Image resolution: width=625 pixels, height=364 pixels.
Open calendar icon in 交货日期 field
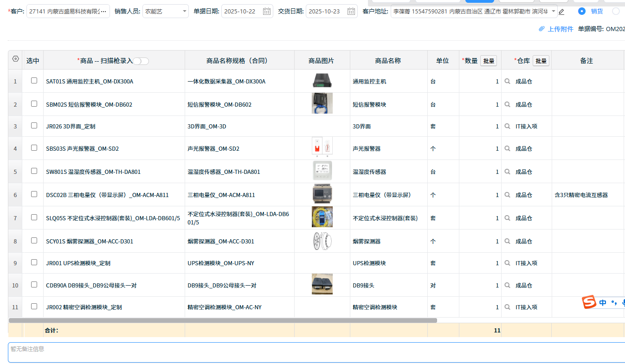351,12
